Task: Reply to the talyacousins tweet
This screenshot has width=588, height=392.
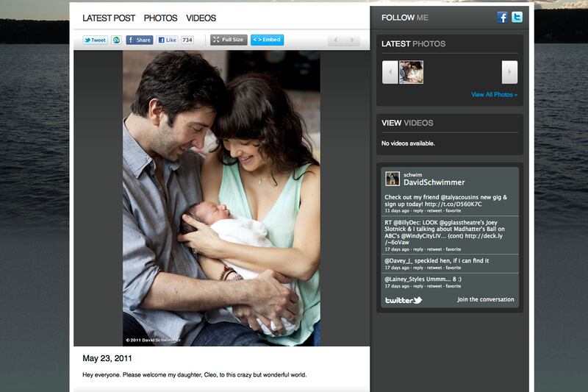Action: pos(418,211)
